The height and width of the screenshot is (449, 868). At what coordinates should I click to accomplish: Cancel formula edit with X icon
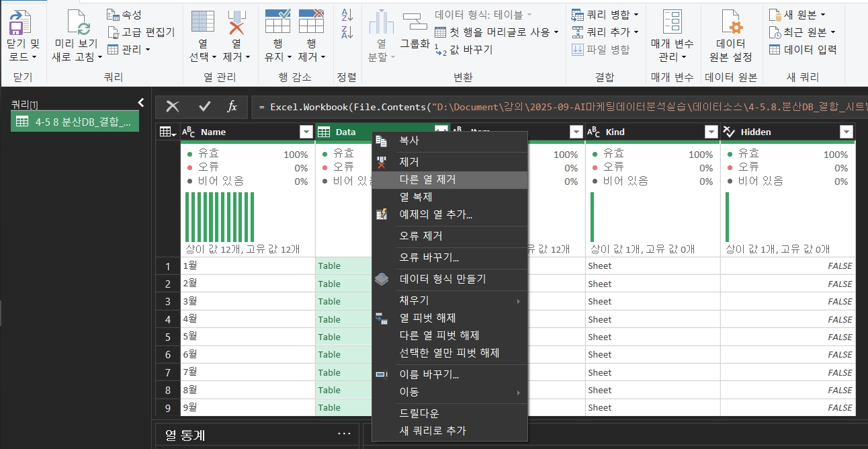coord(173,106)
